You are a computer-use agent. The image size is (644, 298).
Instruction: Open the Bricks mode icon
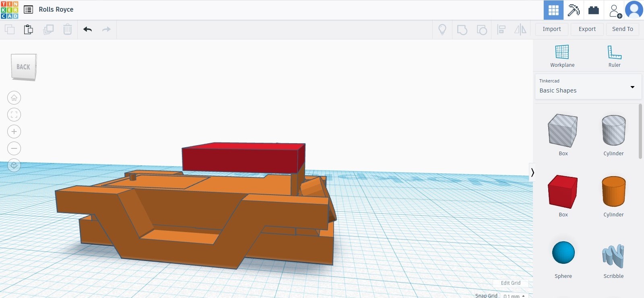(594, 10)
